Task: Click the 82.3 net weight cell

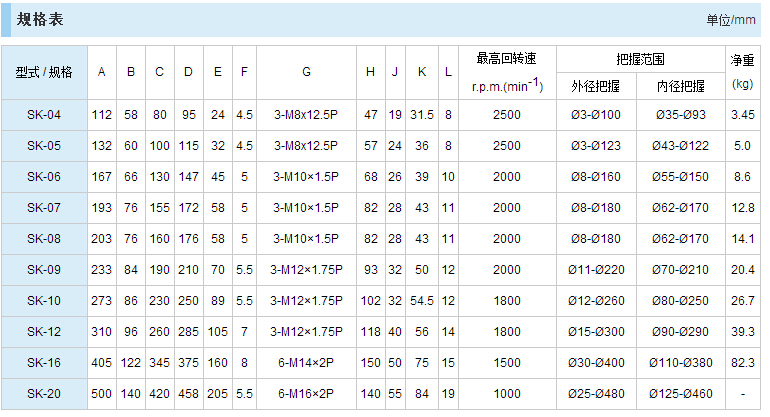Action: [742, 362]
